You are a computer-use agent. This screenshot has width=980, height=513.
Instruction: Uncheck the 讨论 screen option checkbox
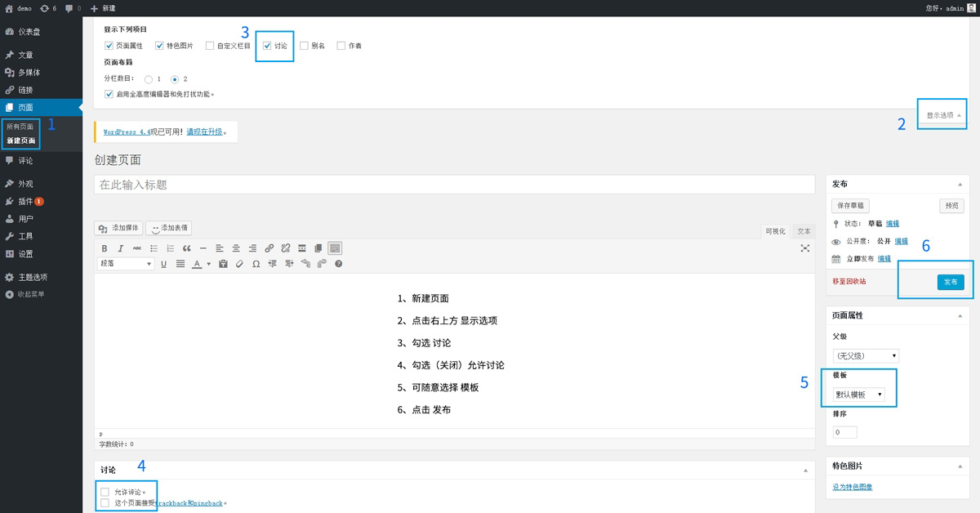[x=267, y=46]
